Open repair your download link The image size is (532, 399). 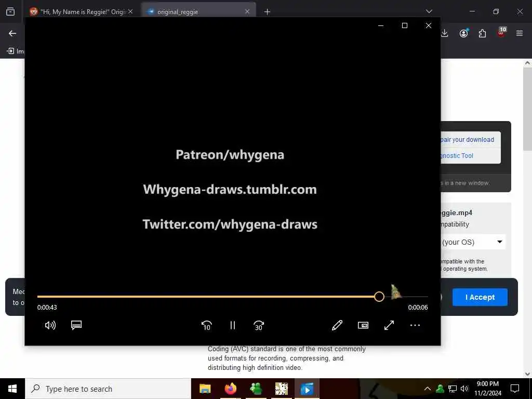pos(467,140)
